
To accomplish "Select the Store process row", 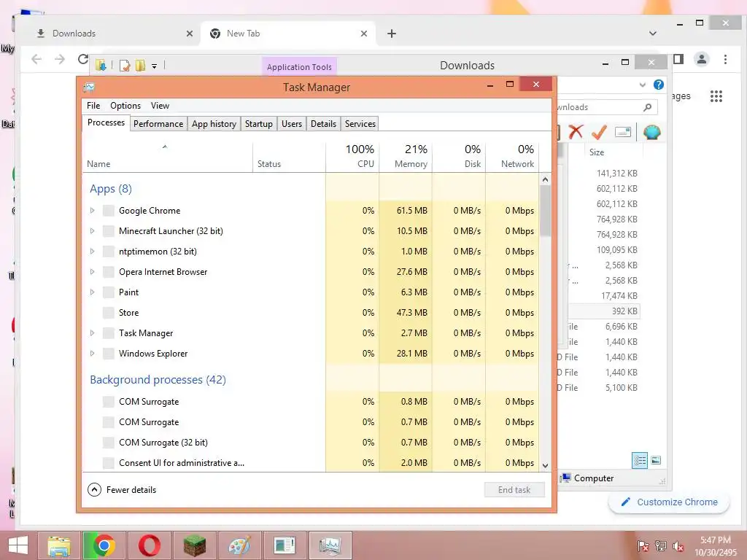I will (x=311, y=313).
